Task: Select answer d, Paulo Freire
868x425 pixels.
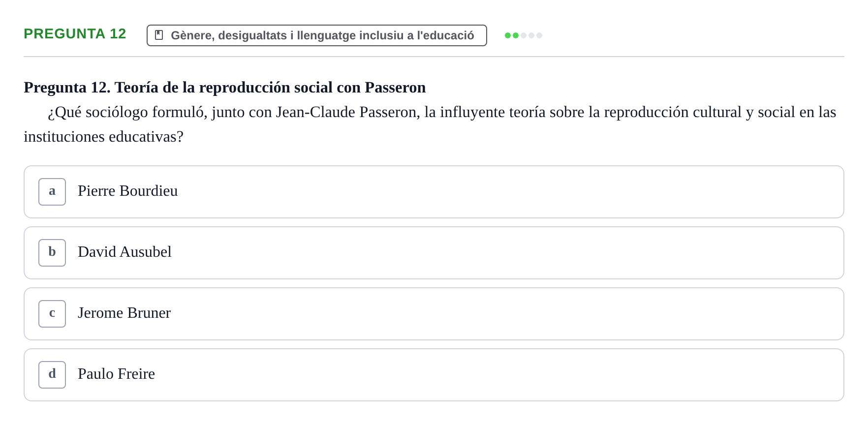Action: coord(434,375)
